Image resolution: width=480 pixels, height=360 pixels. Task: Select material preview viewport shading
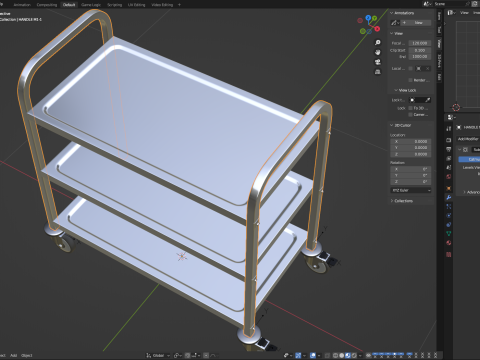348,355
